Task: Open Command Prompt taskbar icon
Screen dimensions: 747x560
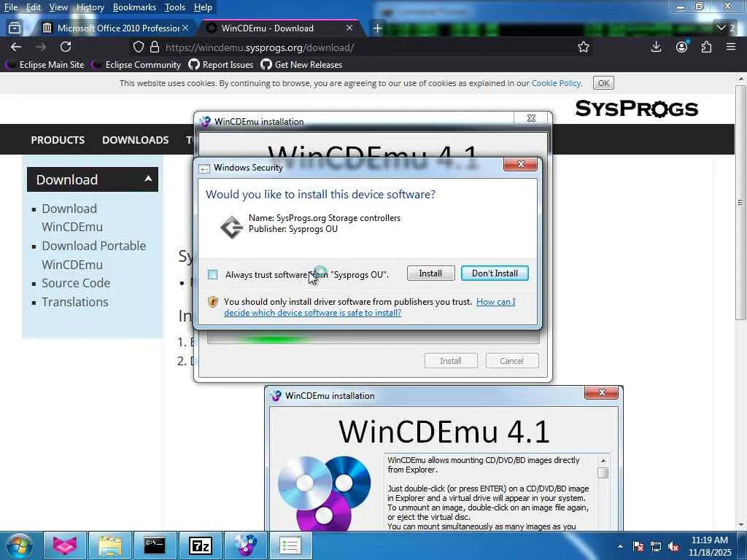Action: (x=155, y=545)
